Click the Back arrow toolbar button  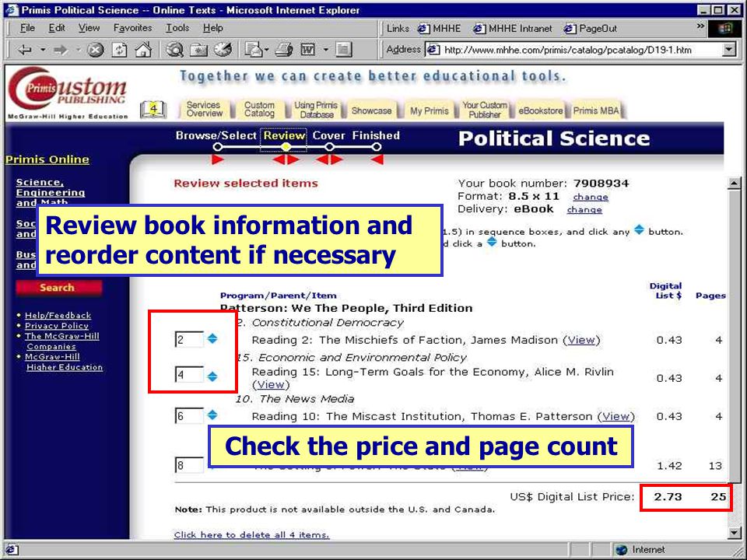25,50
